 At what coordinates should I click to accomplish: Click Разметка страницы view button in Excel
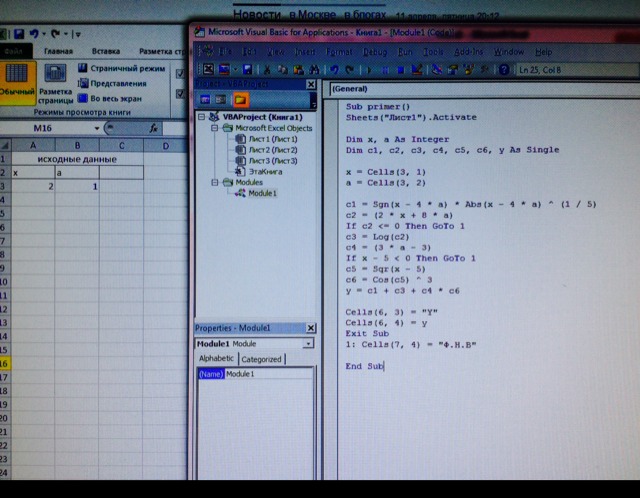tap(55, 84)
